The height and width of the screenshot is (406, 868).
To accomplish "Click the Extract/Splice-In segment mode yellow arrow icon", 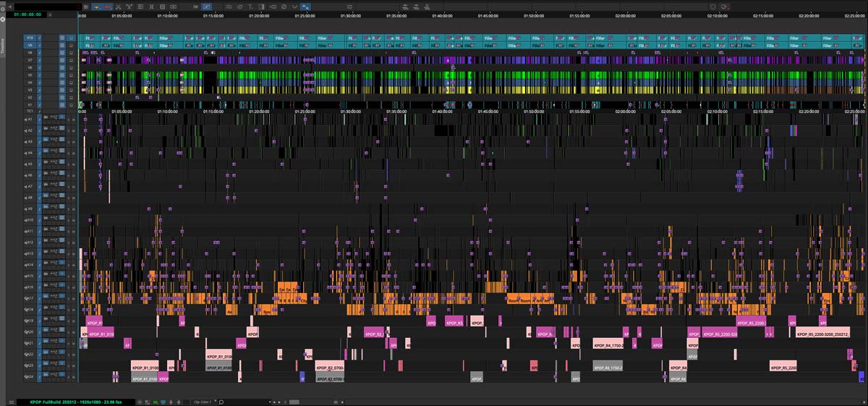I will 96,7.
